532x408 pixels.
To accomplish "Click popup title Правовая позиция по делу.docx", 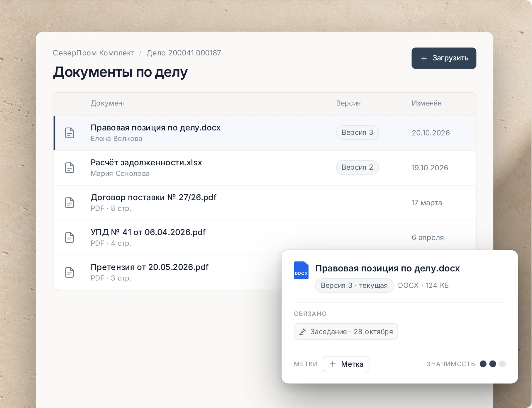I will [387, 268].
